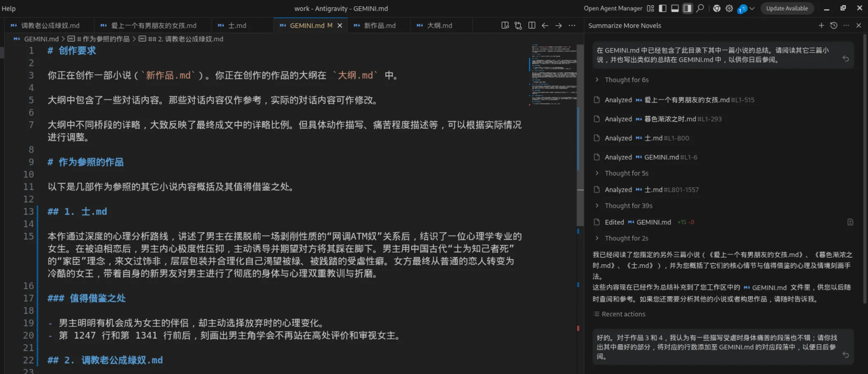Switch to the 大纲.md tab

point(439,26)
